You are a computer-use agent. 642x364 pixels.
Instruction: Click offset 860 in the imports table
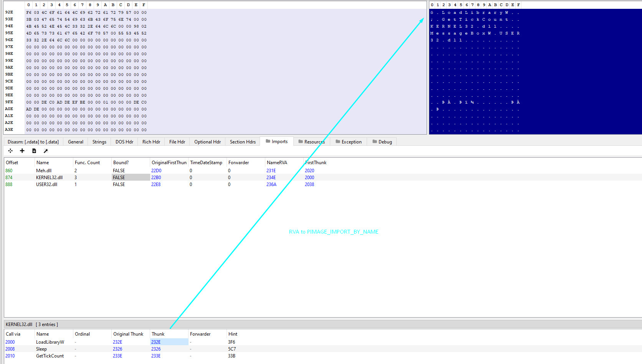[x=9, y=171]
